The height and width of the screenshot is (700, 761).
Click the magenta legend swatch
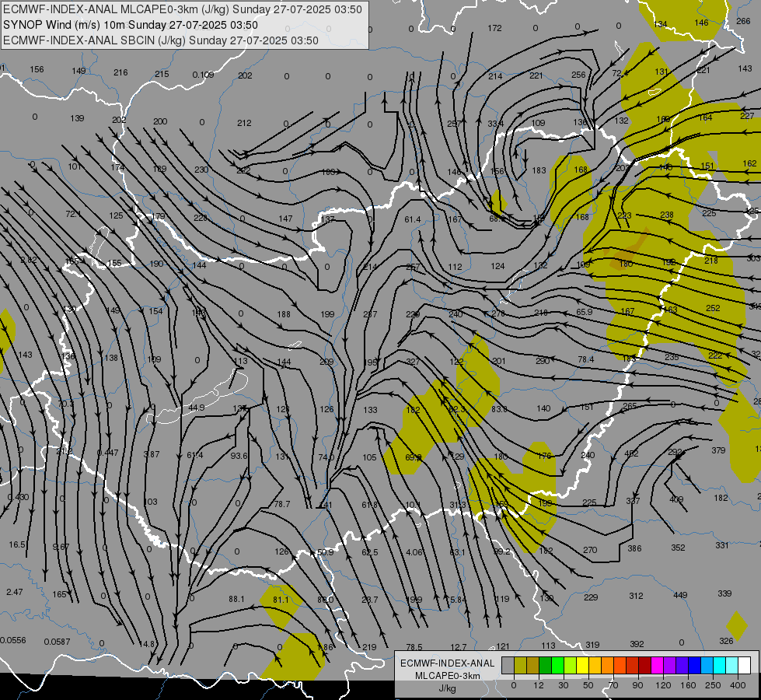[658, 665]
